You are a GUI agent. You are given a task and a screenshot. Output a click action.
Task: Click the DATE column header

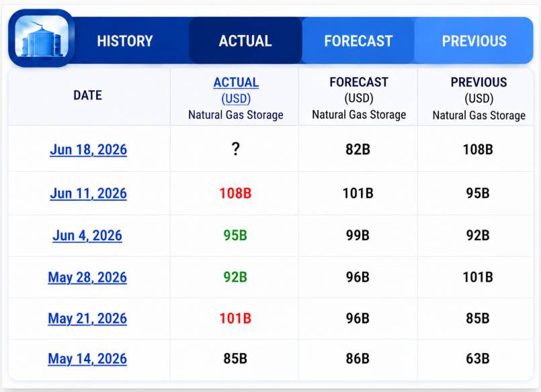87,95
